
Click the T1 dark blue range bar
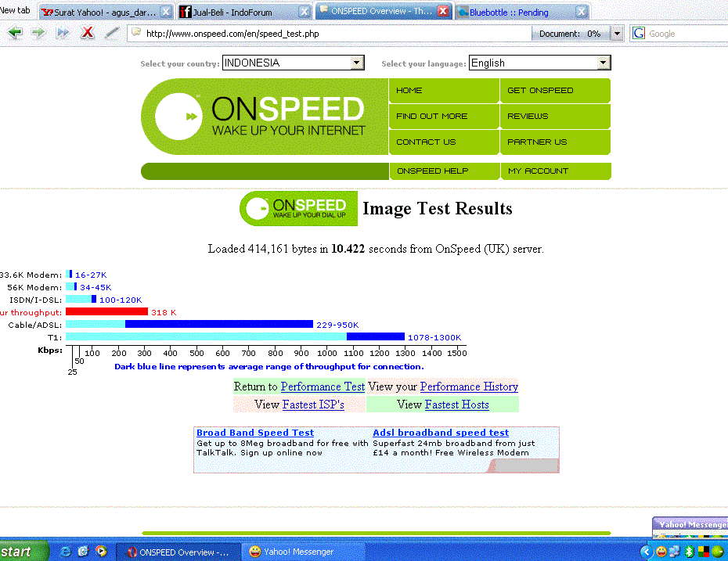click(376, 336)
